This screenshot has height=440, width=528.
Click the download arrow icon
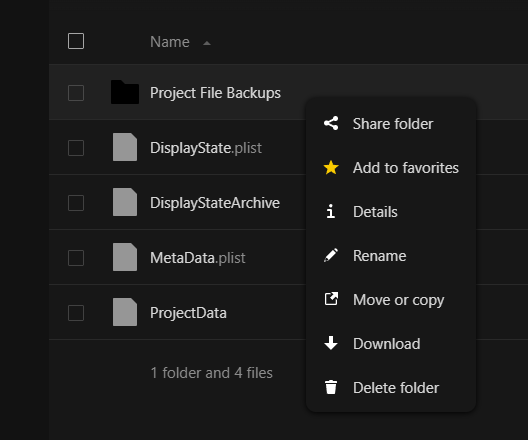[331, 343]
